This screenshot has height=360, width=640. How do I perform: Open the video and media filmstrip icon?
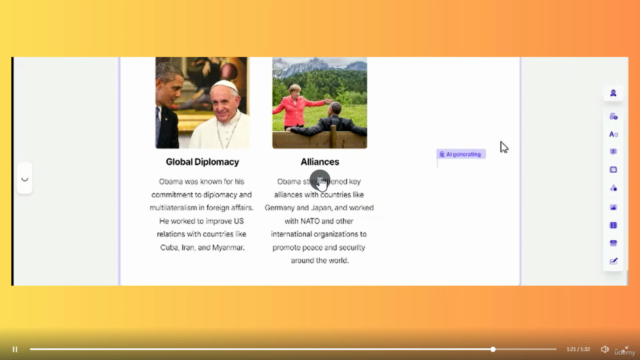point(613,225)
